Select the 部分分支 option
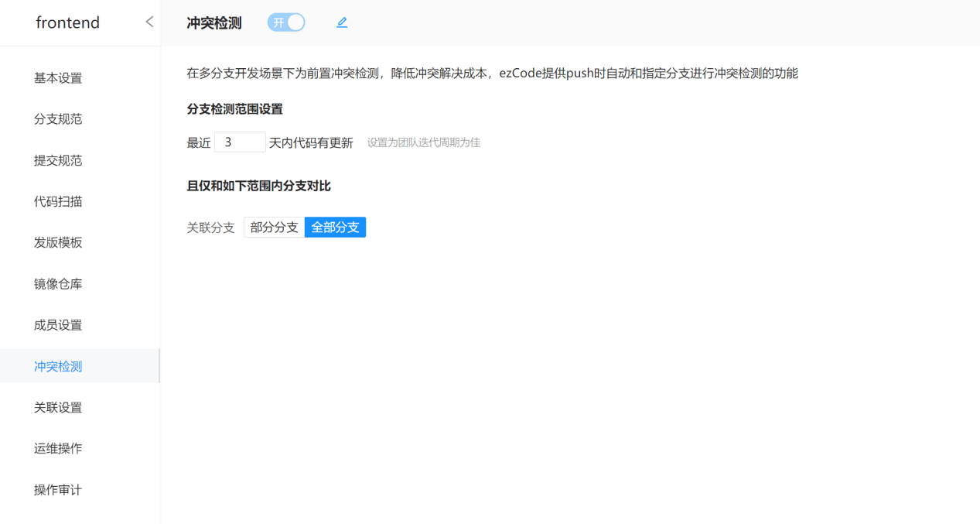 click(274, 228)
